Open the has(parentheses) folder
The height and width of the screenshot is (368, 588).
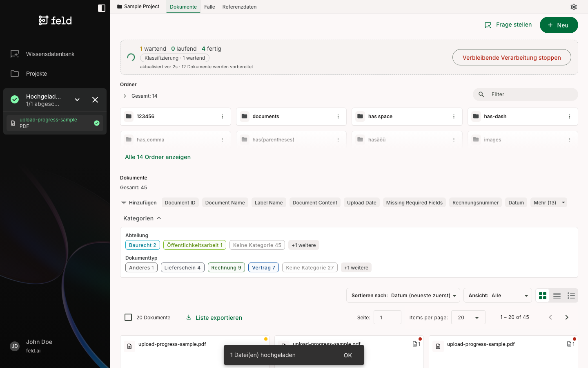(291, 139)
